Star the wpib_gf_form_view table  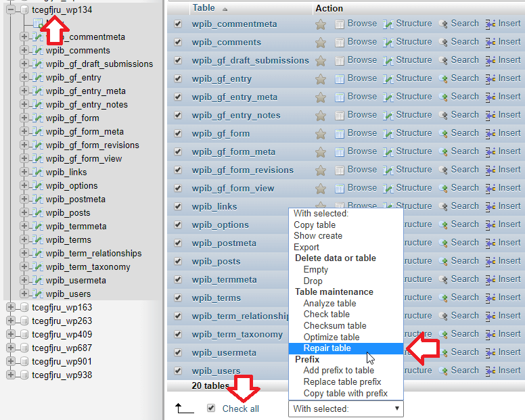pyautogui.click(x=321, y=189)
